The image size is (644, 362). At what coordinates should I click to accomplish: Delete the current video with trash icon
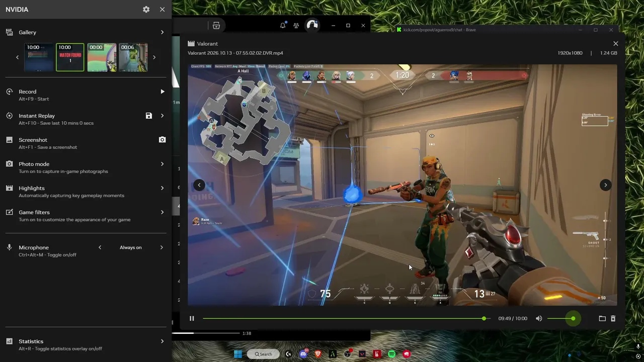[x=613, y=318]
